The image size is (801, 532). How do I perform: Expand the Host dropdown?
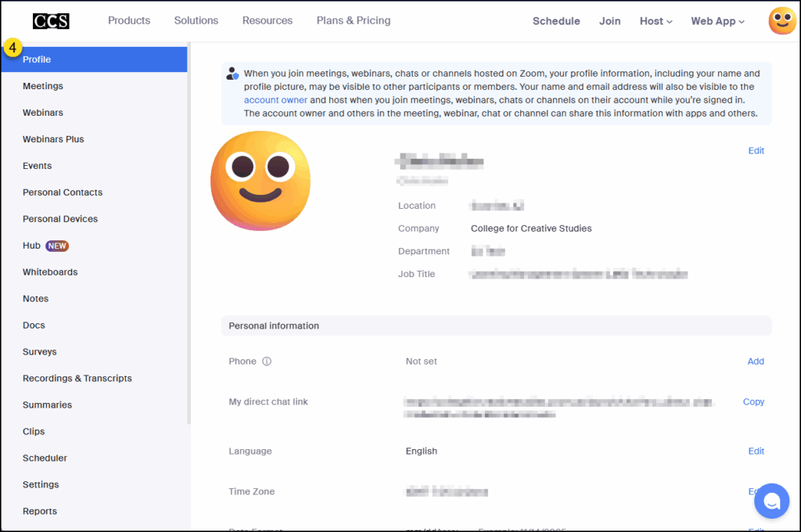tap(656, 21)
